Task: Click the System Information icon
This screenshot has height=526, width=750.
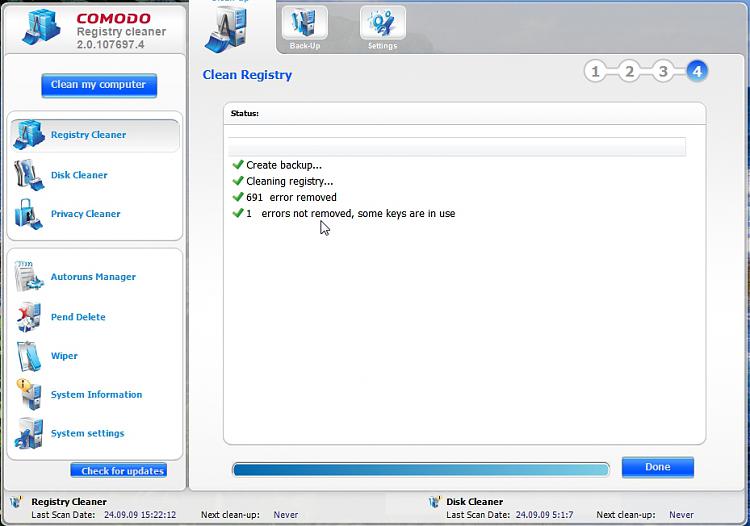Action: [29, 394]
